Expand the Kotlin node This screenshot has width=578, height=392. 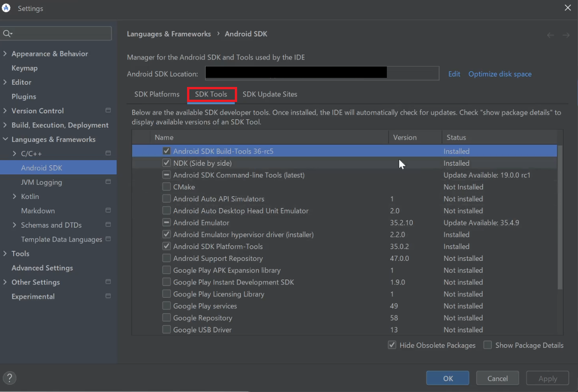(x=15, y=197)
